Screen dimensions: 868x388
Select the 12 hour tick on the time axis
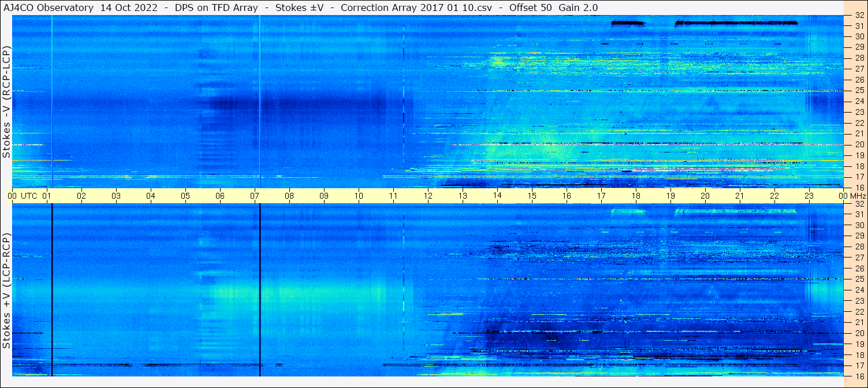pos(429,196)
